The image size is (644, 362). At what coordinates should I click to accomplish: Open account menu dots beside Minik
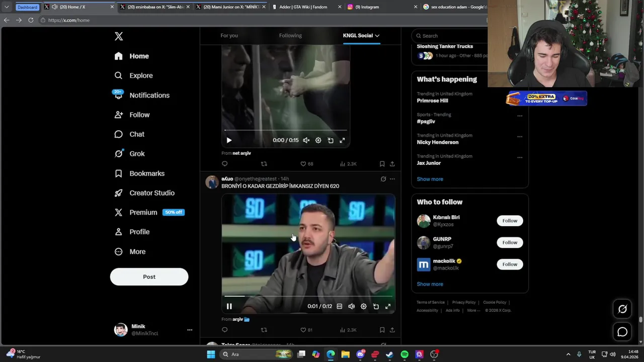click(x=190, y=330)
